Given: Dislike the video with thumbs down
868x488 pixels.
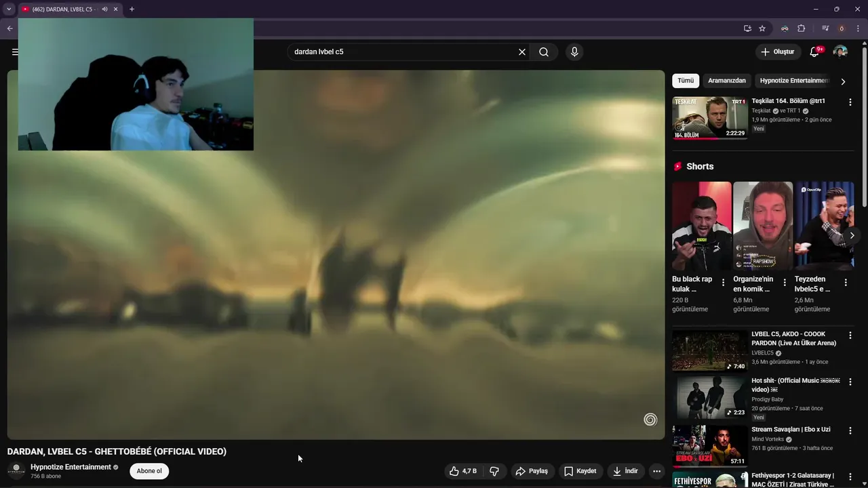Looking at the screenshot, I should point(494,471).
